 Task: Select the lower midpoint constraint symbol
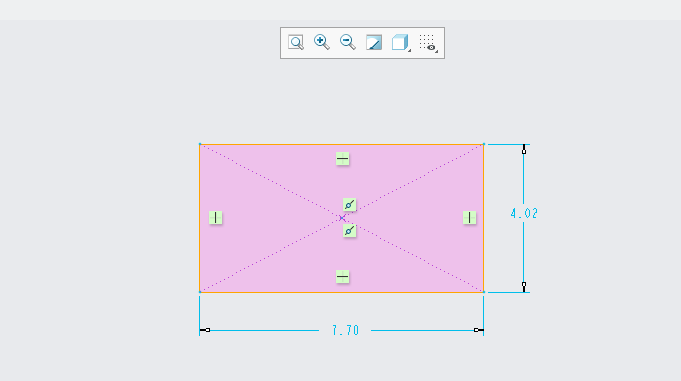click(350, 231)
